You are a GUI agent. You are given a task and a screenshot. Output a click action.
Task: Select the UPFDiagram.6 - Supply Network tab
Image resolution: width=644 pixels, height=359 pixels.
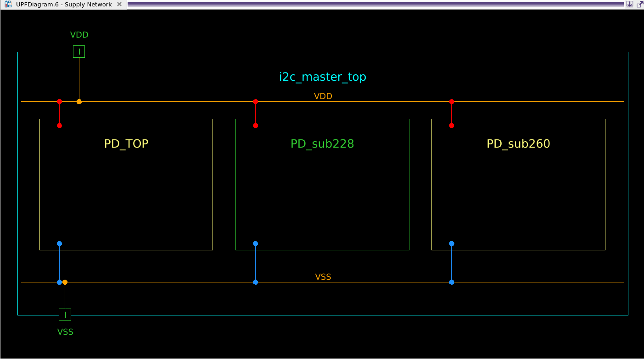(63, 4)
